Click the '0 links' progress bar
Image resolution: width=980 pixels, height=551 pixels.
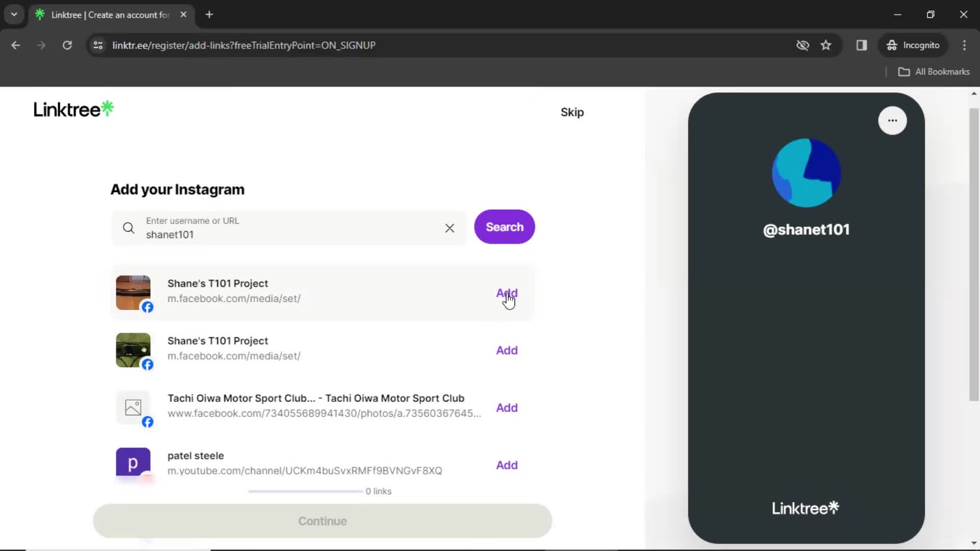(x=305, y=491)
